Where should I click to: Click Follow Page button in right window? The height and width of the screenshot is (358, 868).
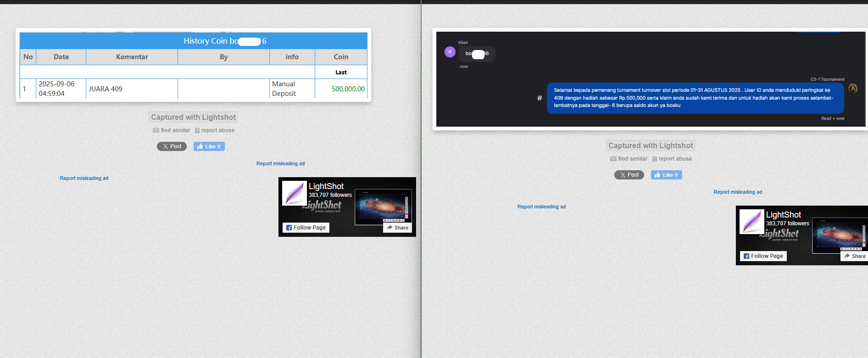point(763,256)
